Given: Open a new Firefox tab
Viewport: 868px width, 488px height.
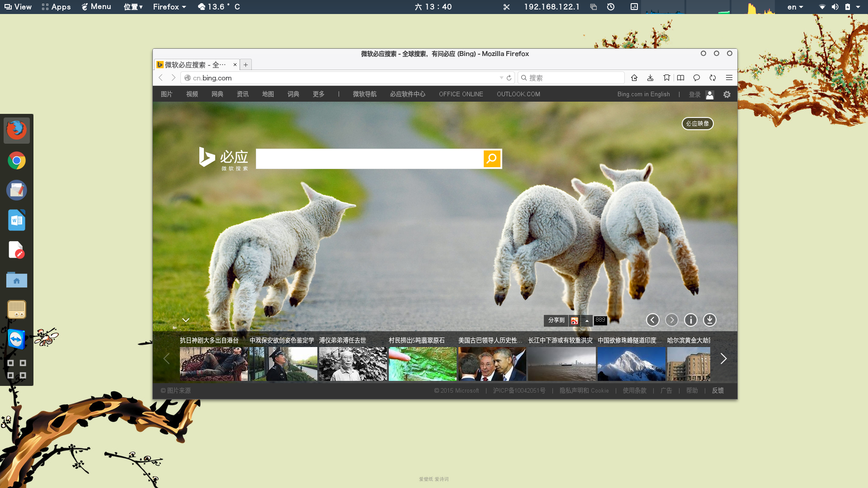Looking at the screenshot, I should (245, 65).
